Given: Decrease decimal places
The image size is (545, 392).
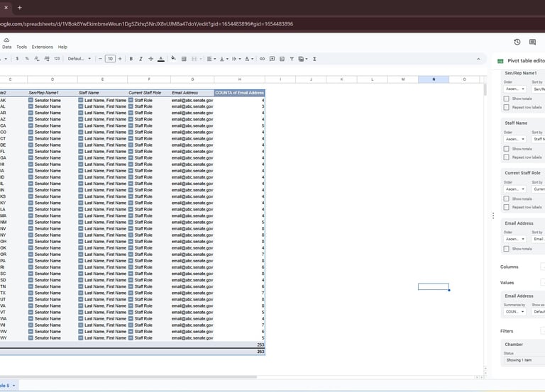Looking at the screenshot, I should click(x=36, y=59).
